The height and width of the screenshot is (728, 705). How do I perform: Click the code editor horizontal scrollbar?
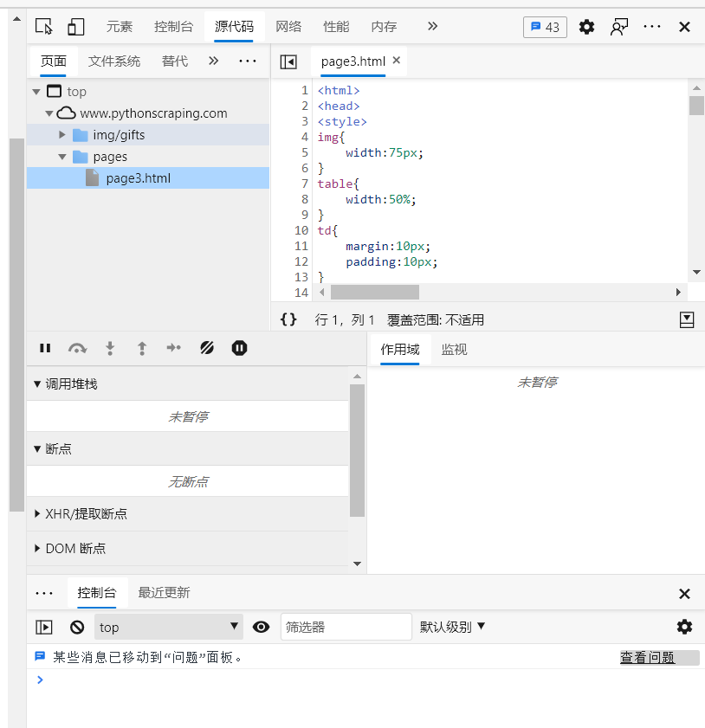375,293
